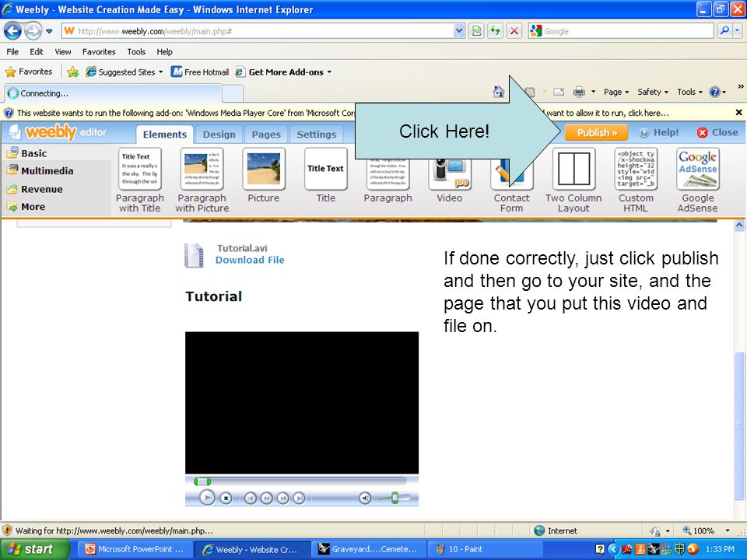Open the Page dropdown menu
The height and width of the screenshot is (560, 747).
616,92
